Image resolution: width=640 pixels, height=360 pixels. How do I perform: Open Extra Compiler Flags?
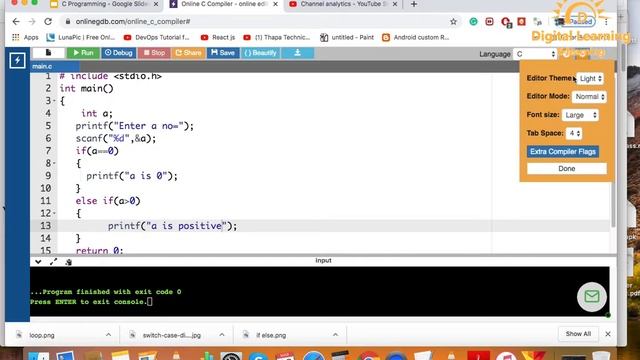[x=563, y=151]
